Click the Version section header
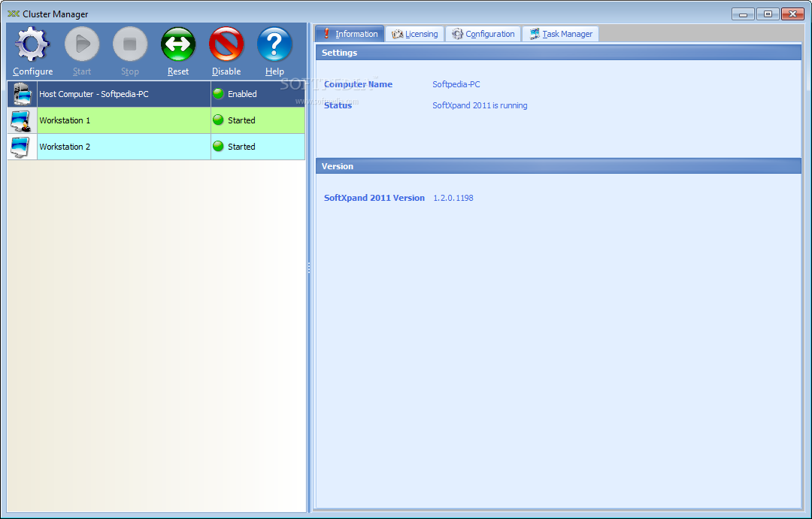The height and width of the screenshot is (519, 812). click(x=558, y=166)
